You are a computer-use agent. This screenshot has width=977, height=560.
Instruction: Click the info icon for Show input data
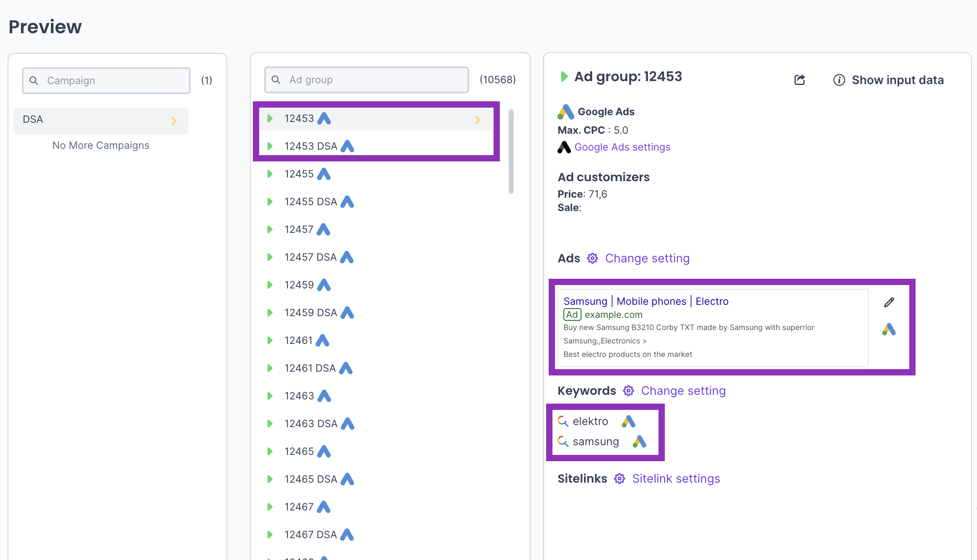pyautogui.click(x=839, y=80)
